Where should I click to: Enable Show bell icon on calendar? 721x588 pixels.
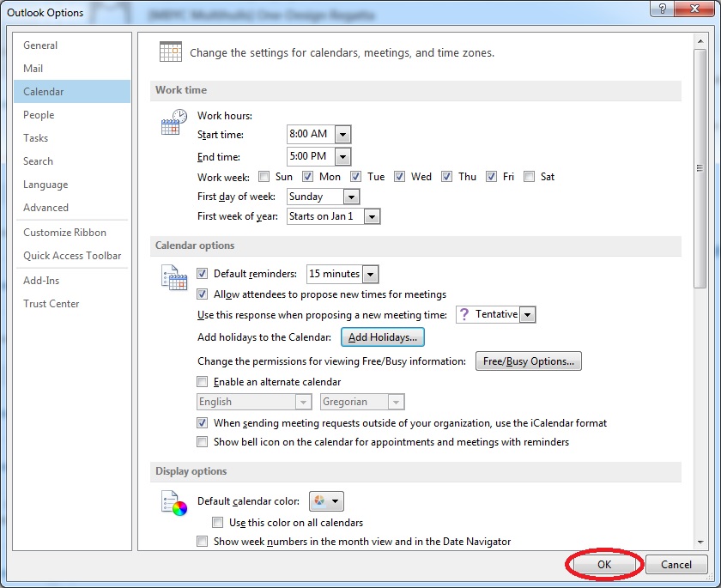tap(202, 442)
